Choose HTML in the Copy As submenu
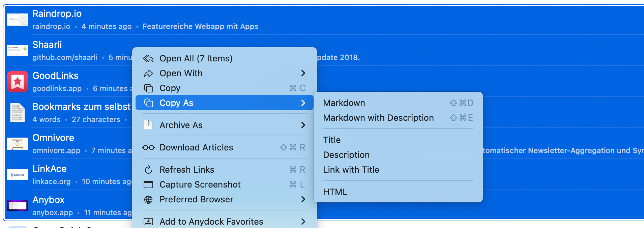Viewport: 644px width, 228px height. point(398,192)
